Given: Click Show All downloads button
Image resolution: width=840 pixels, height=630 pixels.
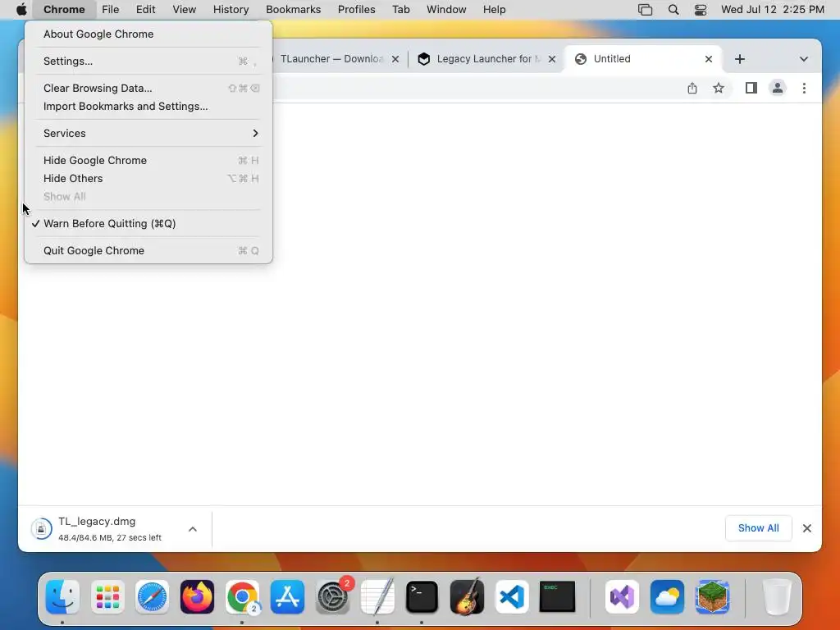Looking at the screenshot, I should pyautogui.click(x=759, y=528).
